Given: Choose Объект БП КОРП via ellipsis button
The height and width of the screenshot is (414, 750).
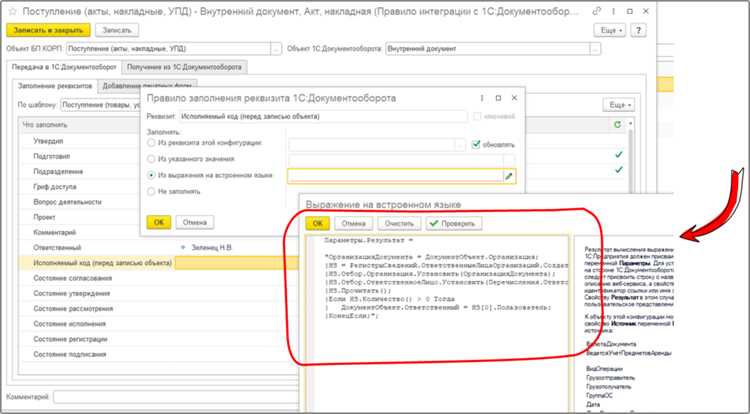Looking at the screenshot, I should 276,49.
